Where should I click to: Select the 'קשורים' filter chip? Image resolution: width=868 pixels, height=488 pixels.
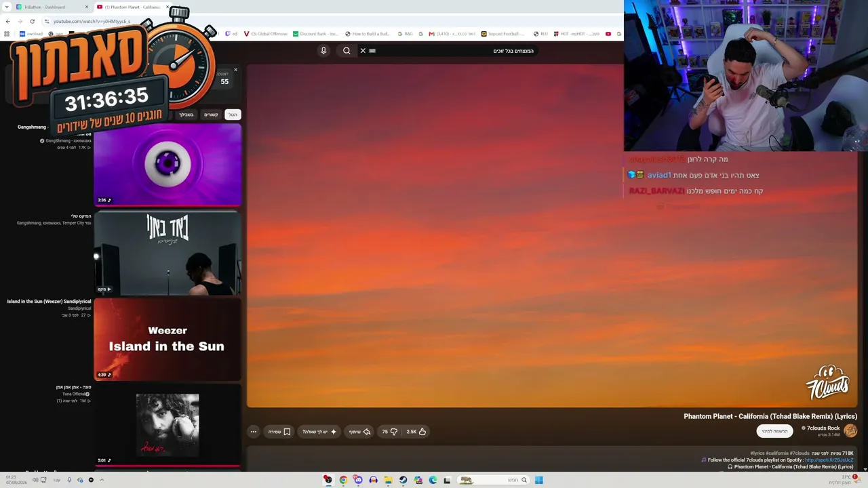(211, 115)
